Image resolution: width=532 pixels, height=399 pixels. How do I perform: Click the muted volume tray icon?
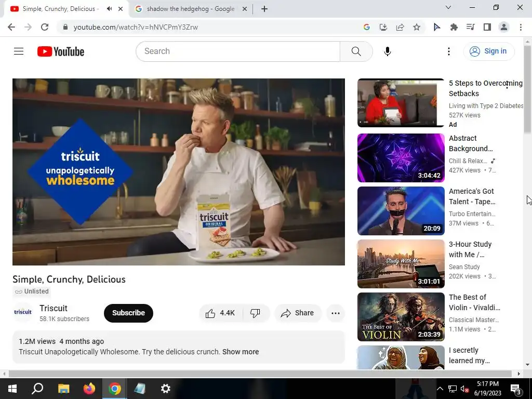465,389
